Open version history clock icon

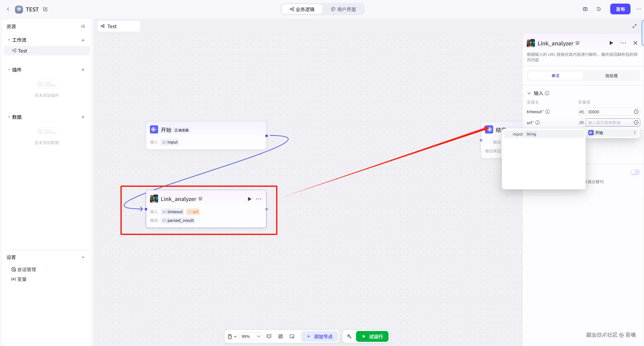[x=598, y=9]
